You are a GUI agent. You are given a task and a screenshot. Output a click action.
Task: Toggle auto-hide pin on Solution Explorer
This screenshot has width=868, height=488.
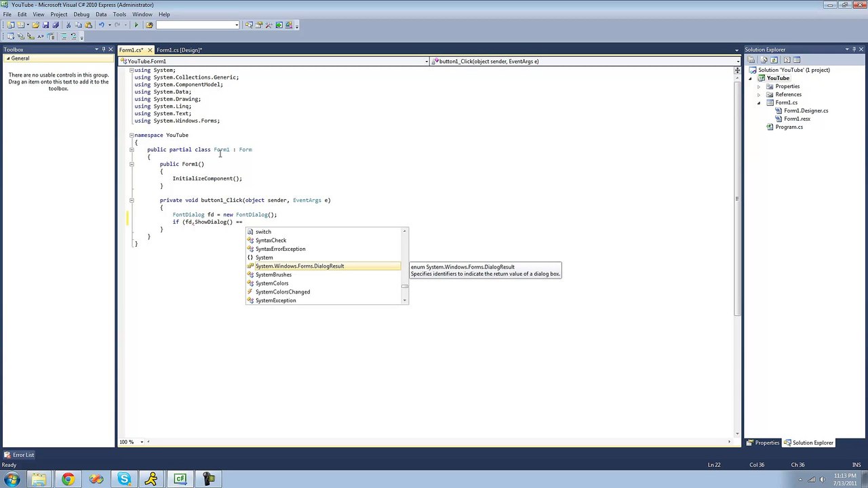click(854, 49)
